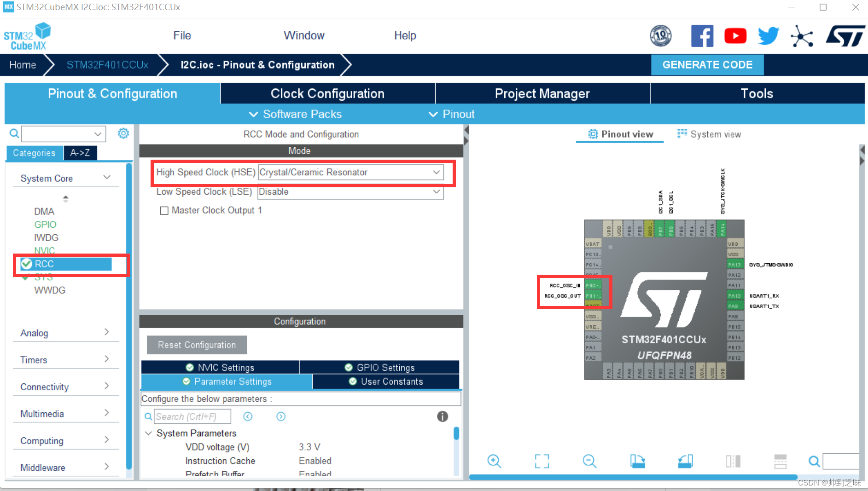
Task: Click the PB7 I2C1_SDA pin
Action: click(660, 228)
